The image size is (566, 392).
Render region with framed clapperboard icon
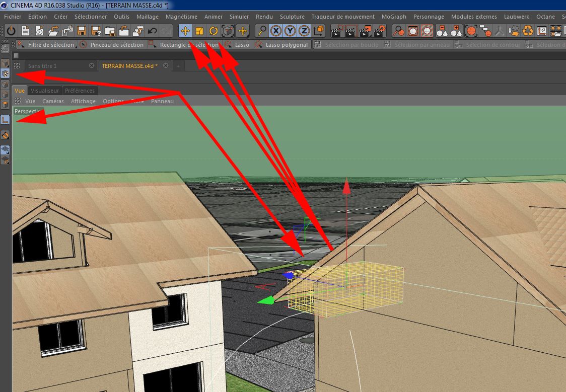pyautogui.click(x=351, y=31)
